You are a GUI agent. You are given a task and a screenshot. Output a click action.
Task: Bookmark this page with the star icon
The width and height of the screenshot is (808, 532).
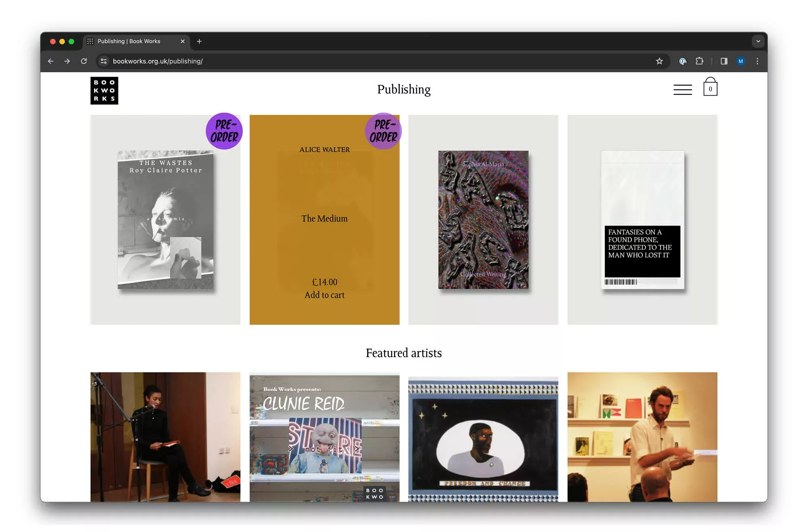point(659,61)
